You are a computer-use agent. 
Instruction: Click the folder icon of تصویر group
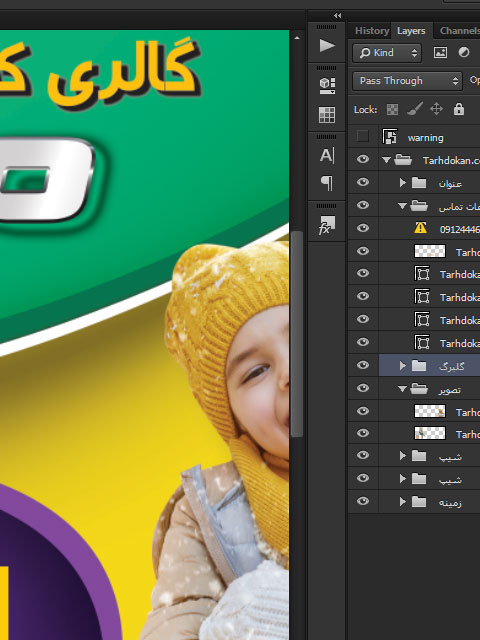pyautogui.click(x=419, y=388)
